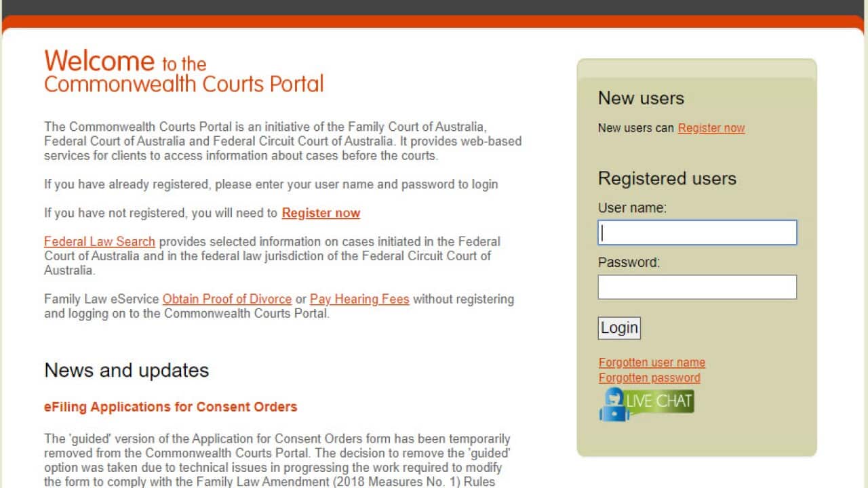Click the dark grey top header bar

(434, 7)
